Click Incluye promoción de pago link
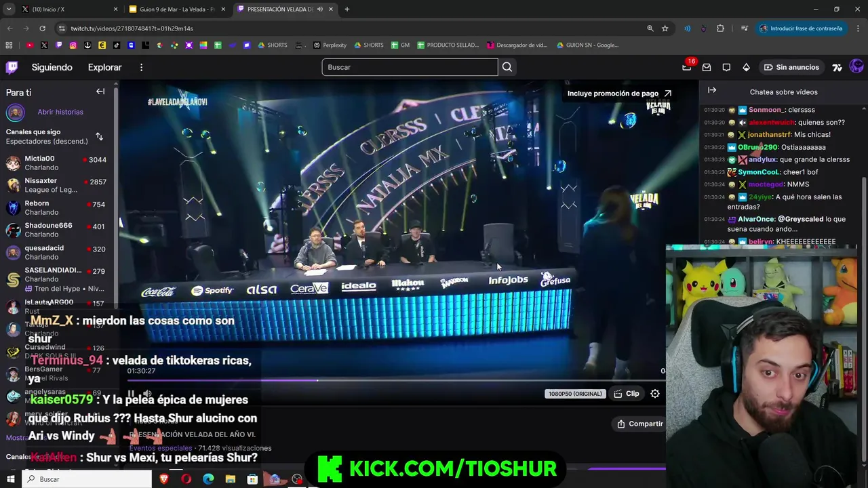 point(619,94)
